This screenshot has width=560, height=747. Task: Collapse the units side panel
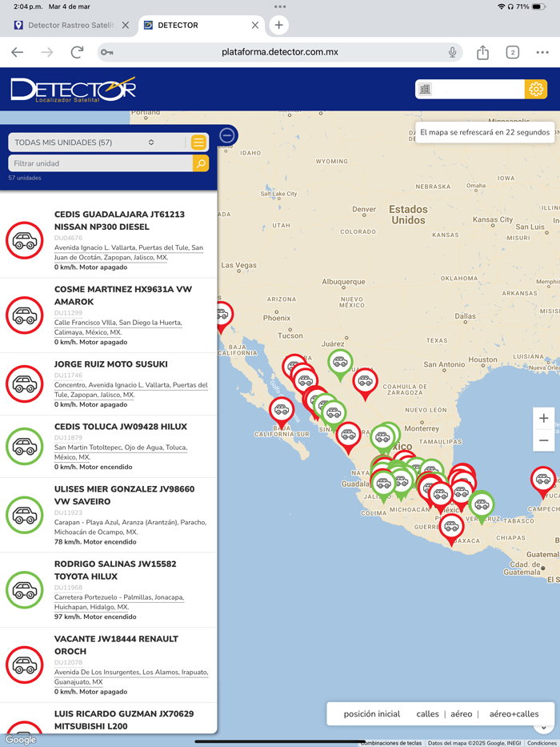pos(227,135)
